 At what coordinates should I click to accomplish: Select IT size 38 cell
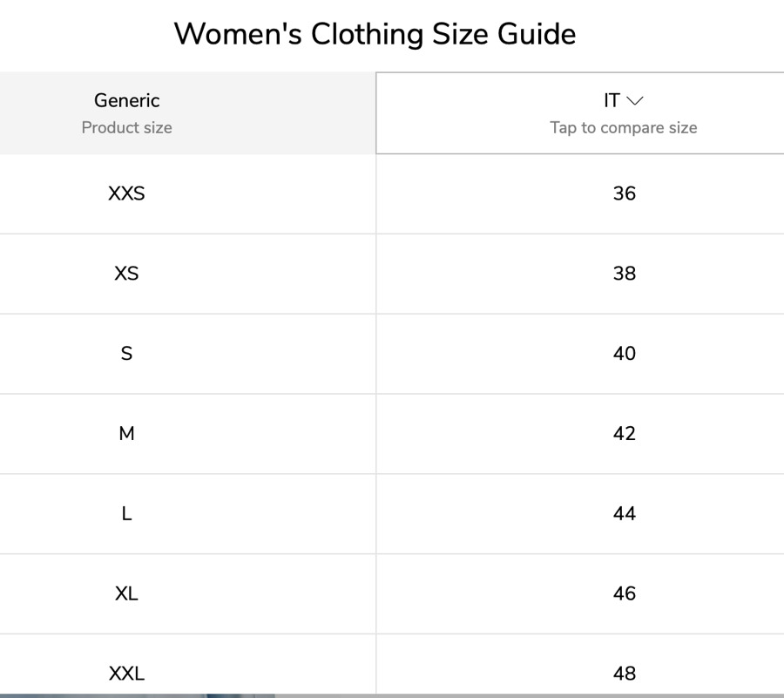(625, 274)
